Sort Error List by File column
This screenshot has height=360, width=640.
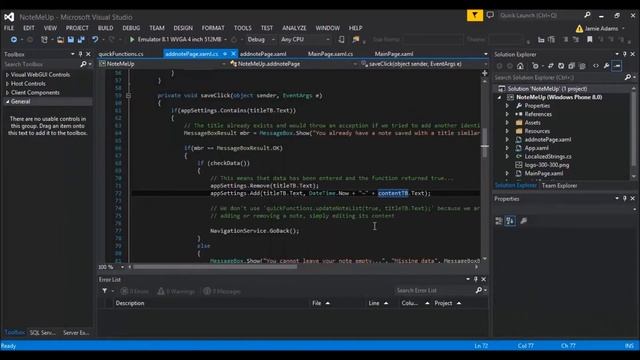click(x=317, y=303)
